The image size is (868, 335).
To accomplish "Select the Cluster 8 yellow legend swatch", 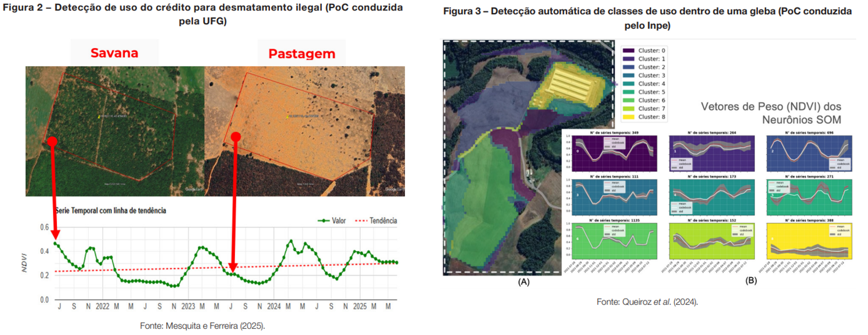I will [x=628, y=117].
